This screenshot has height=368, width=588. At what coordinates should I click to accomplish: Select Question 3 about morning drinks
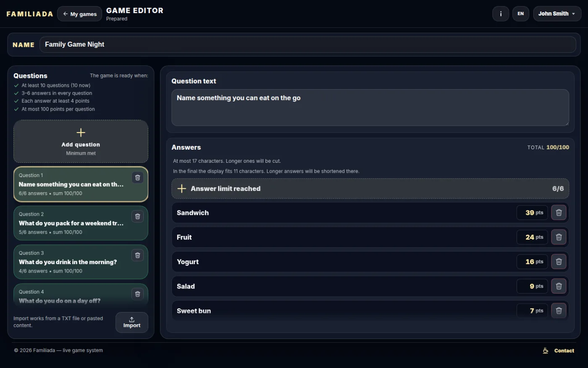[81, 262]
